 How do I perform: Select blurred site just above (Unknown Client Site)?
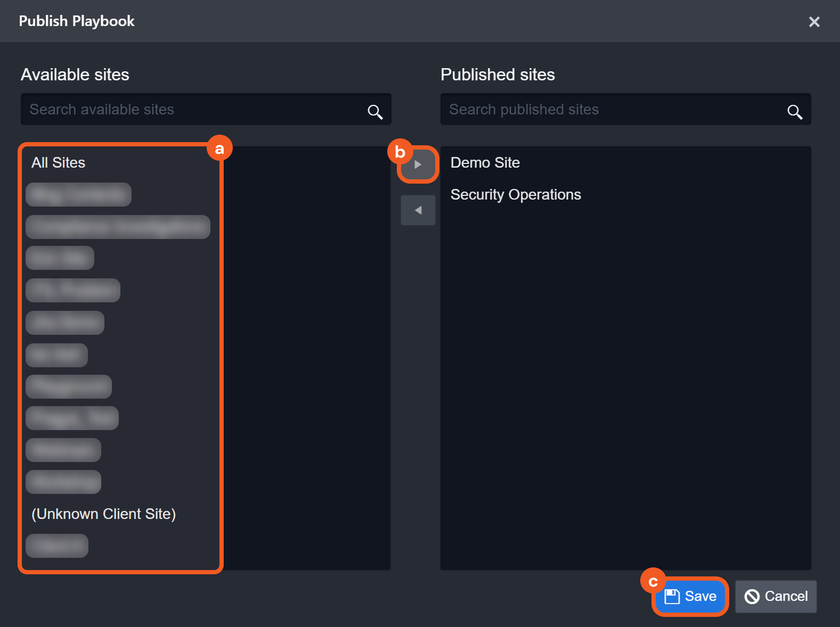(x=63, y=482)
